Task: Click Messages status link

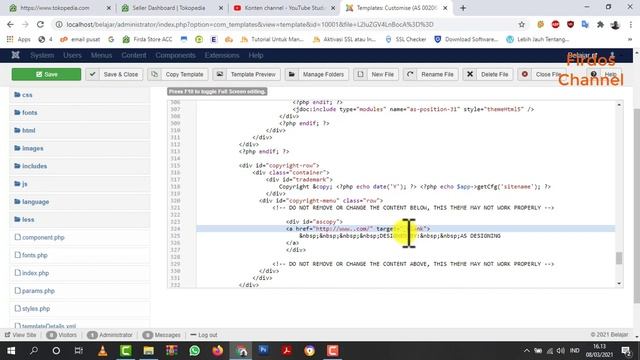Action: pos(162,335)
